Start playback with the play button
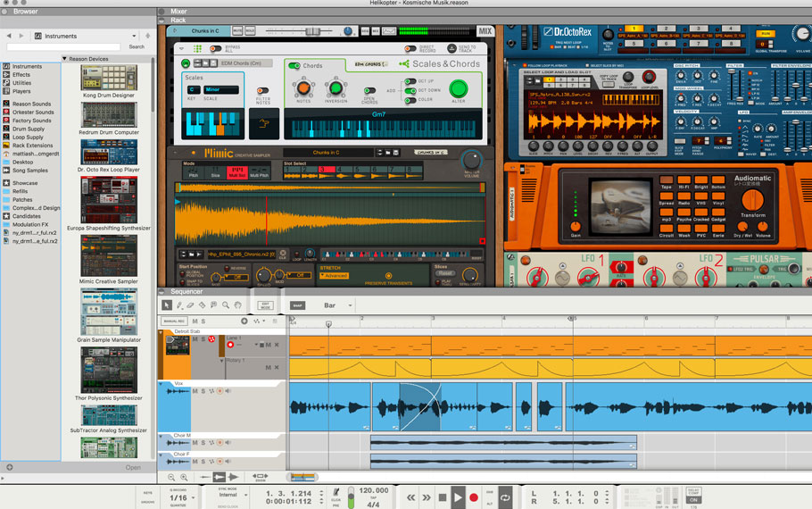812x509 pixels. 458,497
